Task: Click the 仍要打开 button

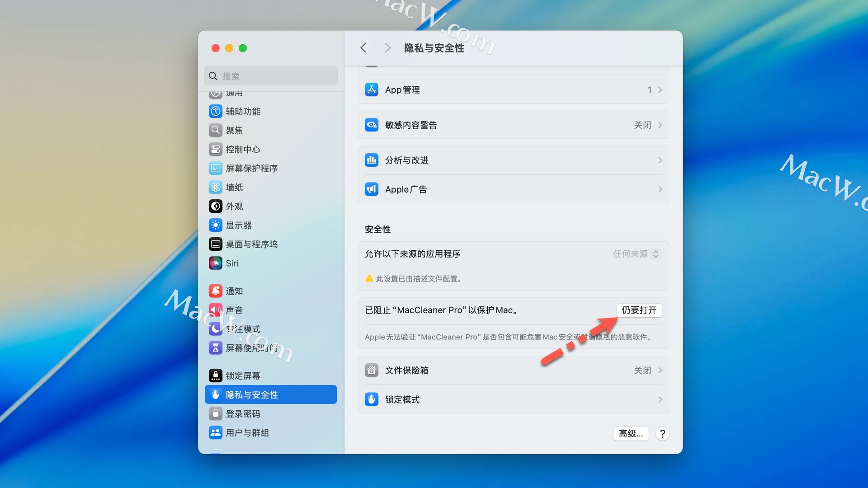Action: (x=639, y=310)
